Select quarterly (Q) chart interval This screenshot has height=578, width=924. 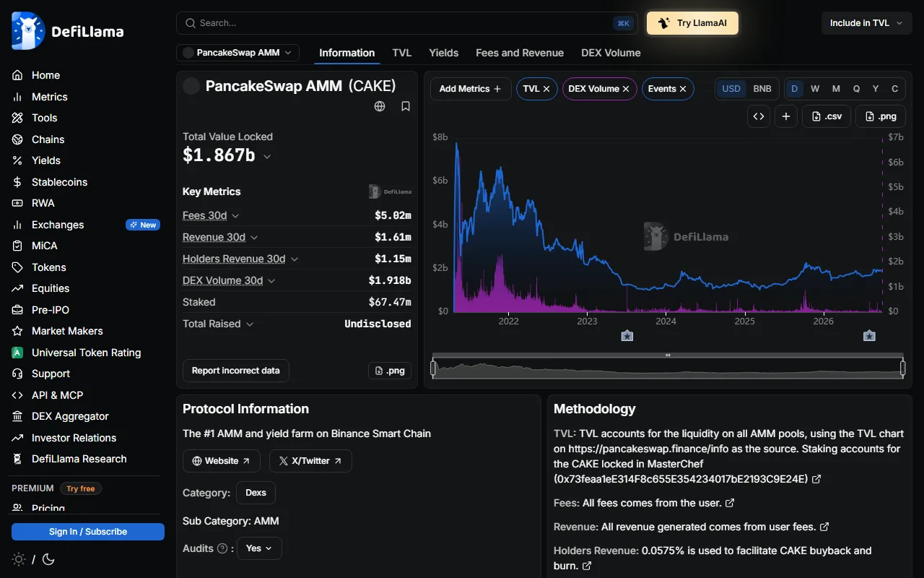pyautogui.click(x=856, y=89)
